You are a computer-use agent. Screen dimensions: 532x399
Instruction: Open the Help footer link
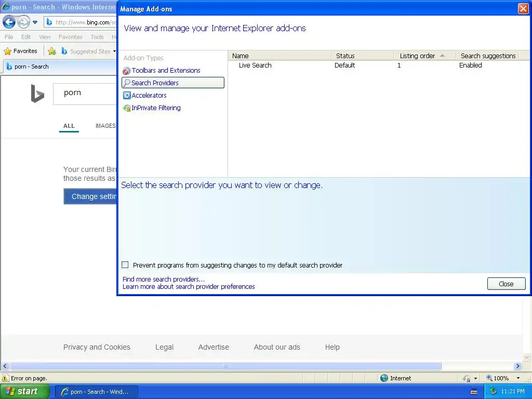[x=332, y=347]
